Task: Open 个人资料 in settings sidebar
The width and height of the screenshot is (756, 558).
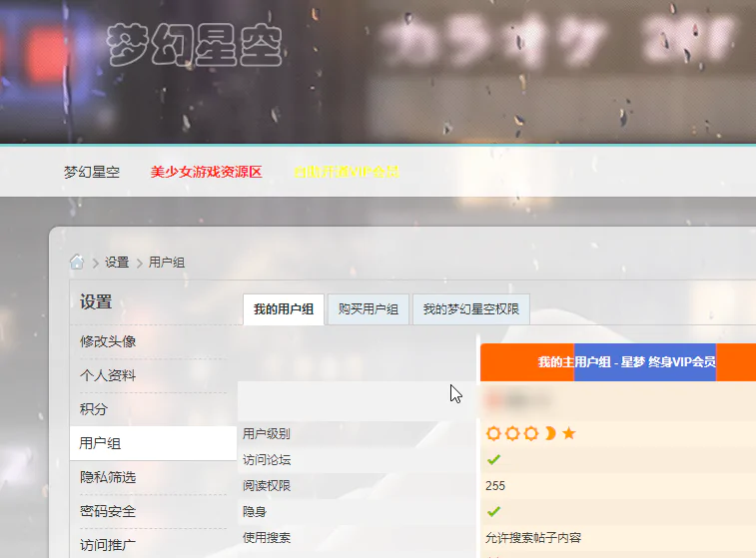Action: 108,375
